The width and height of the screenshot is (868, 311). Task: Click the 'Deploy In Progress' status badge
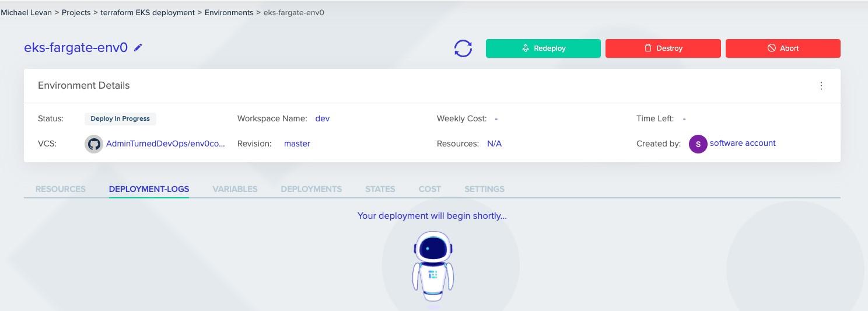[x=120, y=118]
